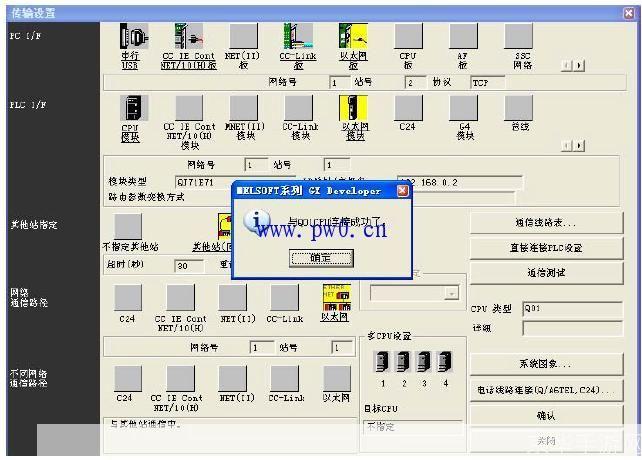Click the CPU type field showing Q01
642x460 pixels.
pyautogui.click(x=572, y=309)
